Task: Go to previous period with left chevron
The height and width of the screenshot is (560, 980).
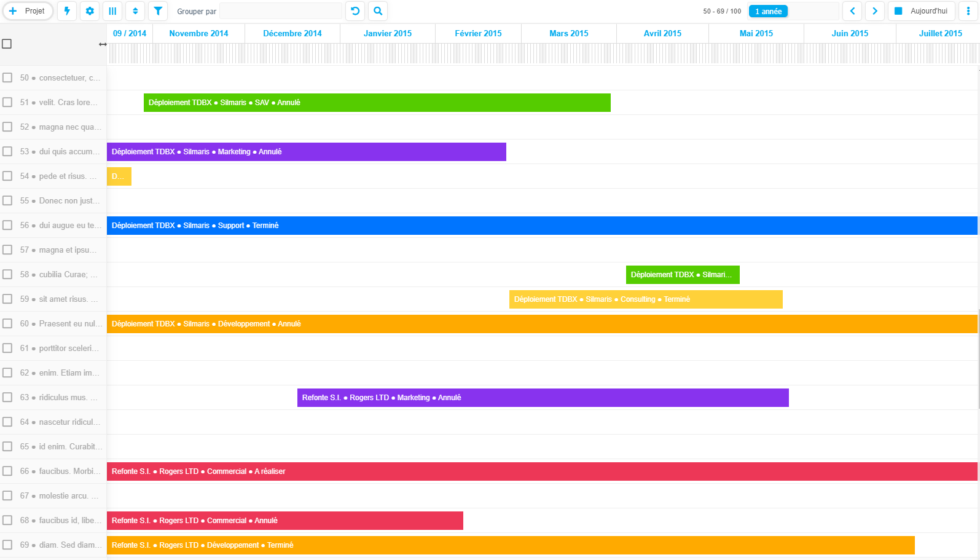Action: coord(852,11)
